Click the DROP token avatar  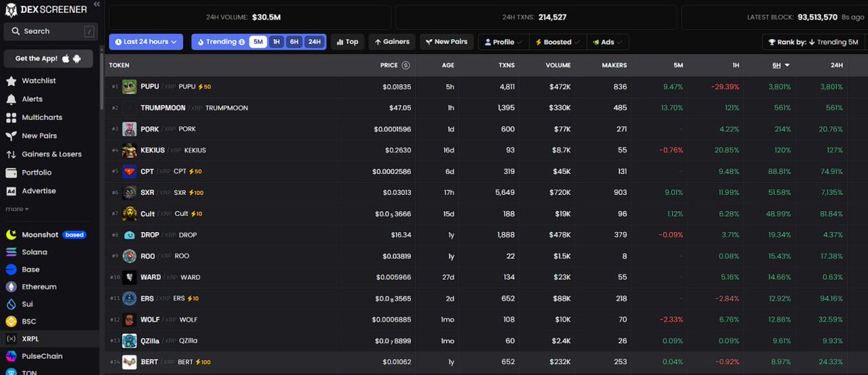[x=129, y=235]
